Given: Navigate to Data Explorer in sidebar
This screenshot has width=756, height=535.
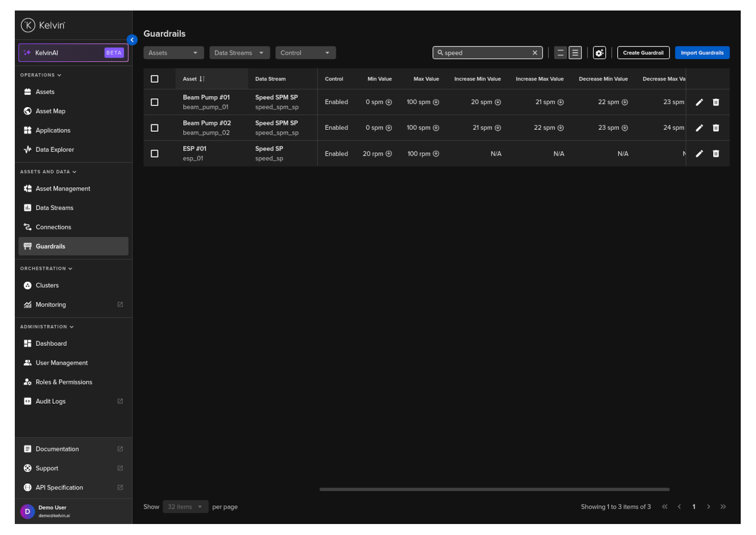Looking at the screenshot, I should click(x=54, y=150).
